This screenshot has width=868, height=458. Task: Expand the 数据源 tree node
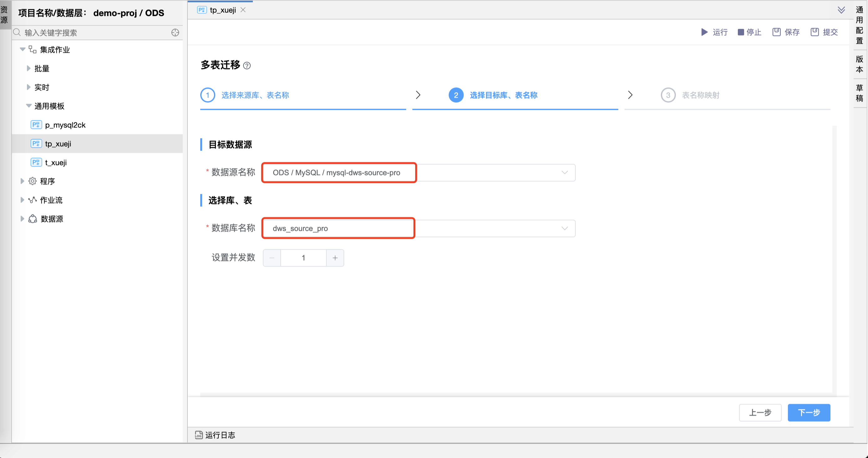22,219
